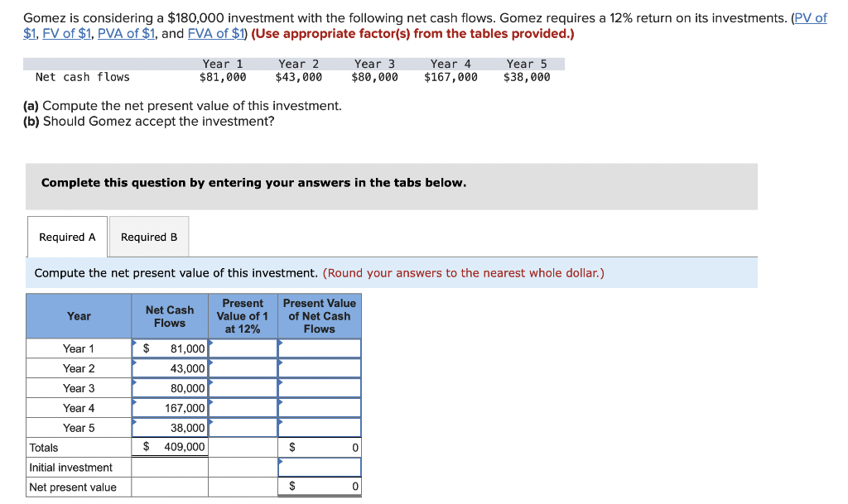Image resolution: width=848 pixels, height=504 pixels.
Task: Open the PV of $1 table link
Action: [x=810, y=18]
